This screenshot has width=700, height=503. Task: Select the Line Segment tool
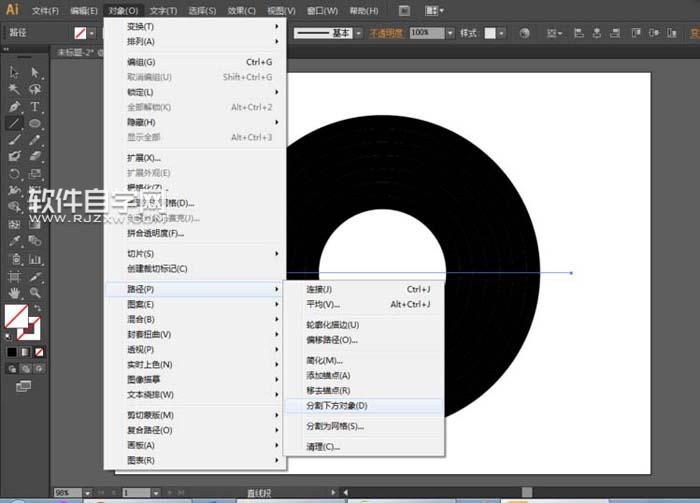tap(14, 123)
